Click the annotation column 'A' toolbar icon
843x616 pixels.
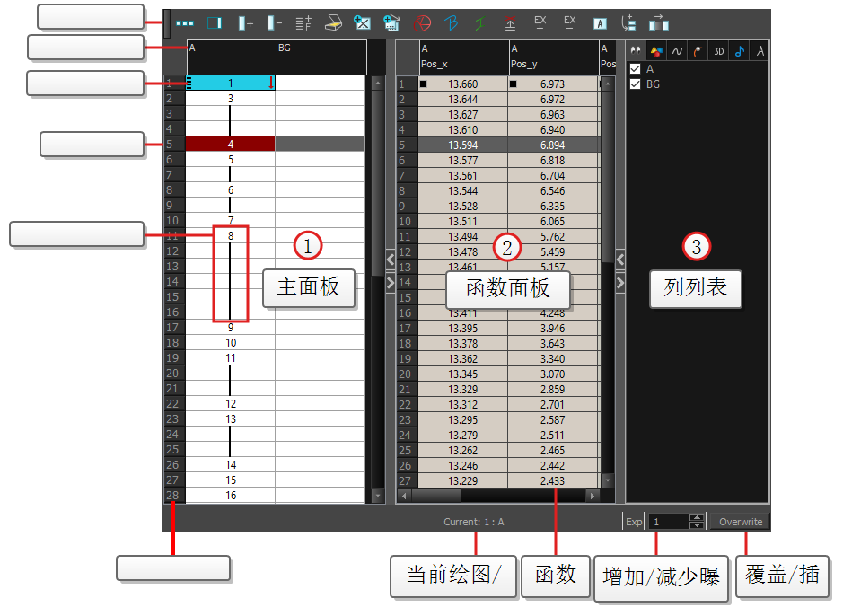[x=600, y=23]
